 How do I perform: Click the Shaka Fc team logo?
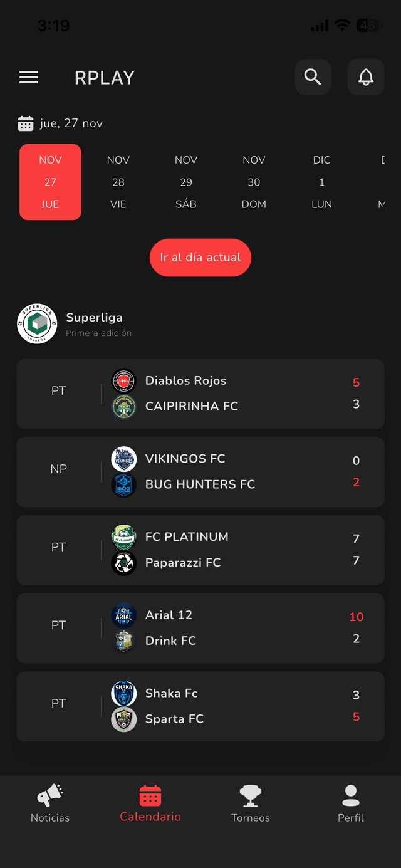coord(123,693)
